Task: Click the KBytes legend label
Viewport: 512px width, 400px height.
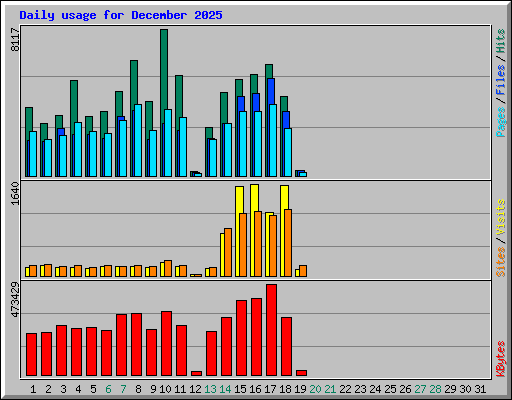Action: point(500,359)
